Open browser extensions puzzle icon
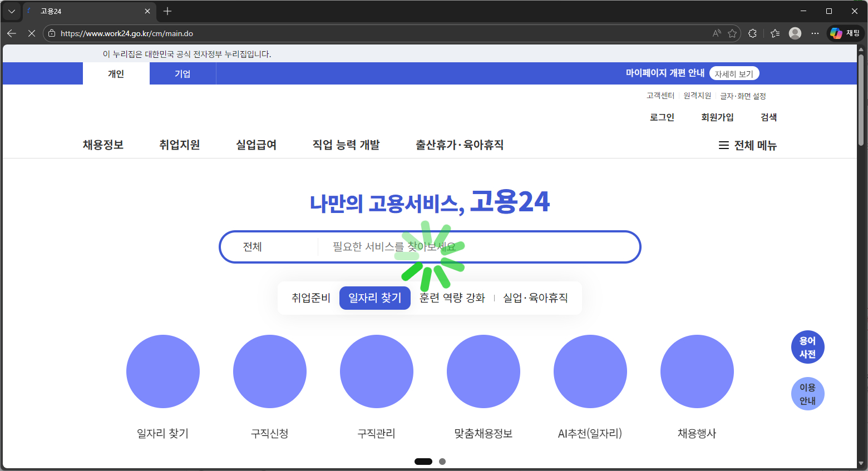The width and height of the screenshot is (868, 471). tap(753, 33)
